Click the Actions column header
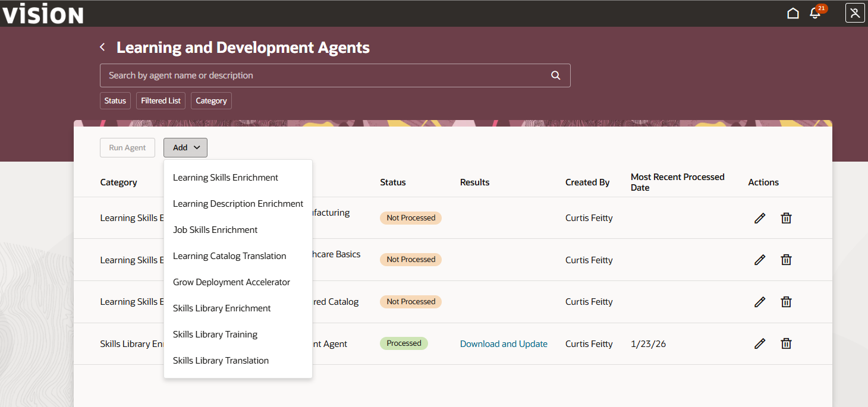Viewport: 868px width, 407px height. coord(763,182)
